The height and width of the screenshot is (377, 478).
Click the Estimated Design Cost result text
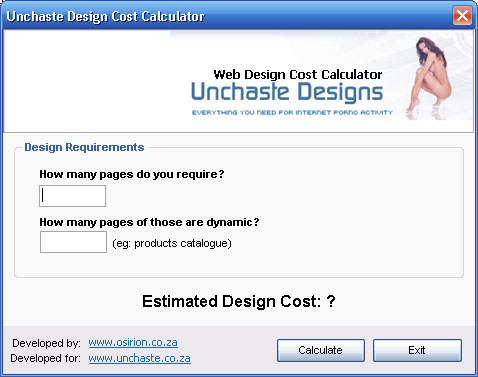[x=239, y=301]
